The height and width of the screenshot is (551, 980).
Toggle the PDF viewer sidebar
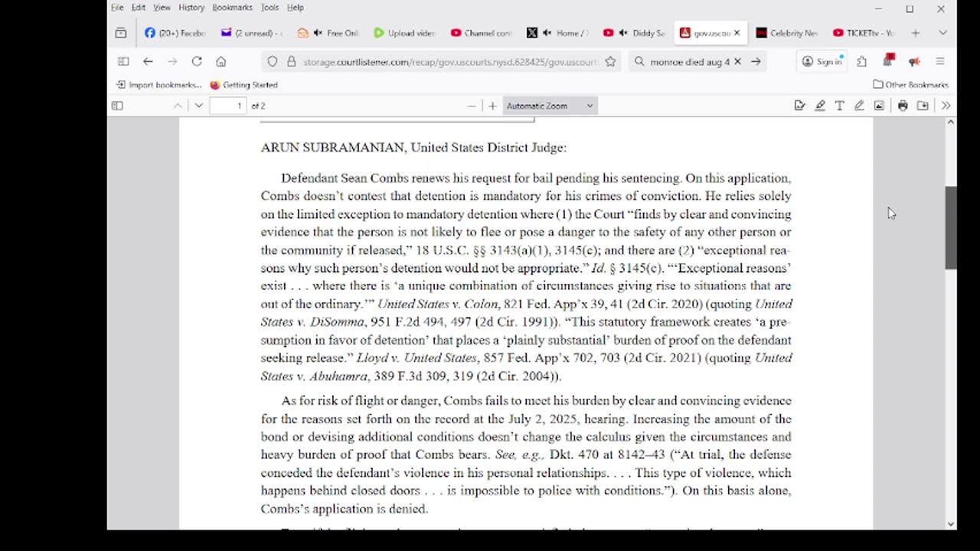coord(117,106)
